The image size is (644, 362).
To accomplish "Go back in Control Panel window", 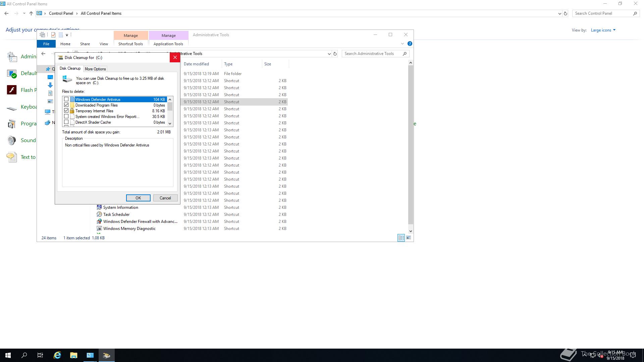I will click(6, 13).
